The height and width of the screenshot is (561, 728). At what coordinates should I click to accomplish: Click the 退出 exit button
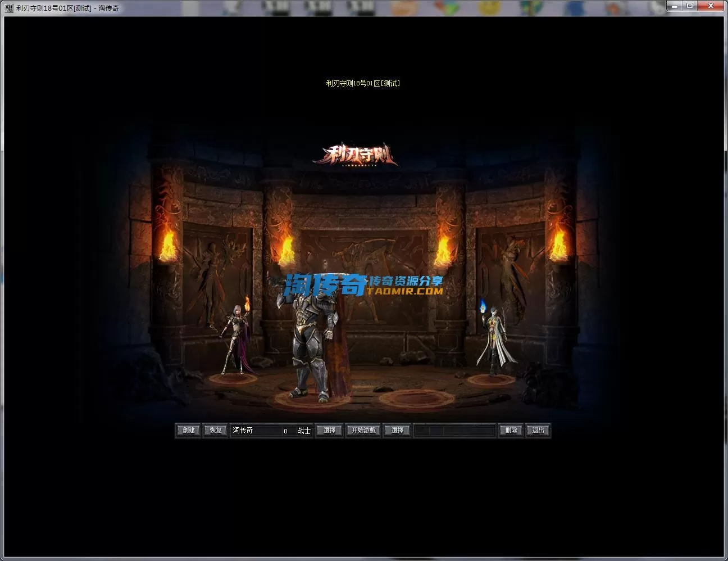coord(538,431)
